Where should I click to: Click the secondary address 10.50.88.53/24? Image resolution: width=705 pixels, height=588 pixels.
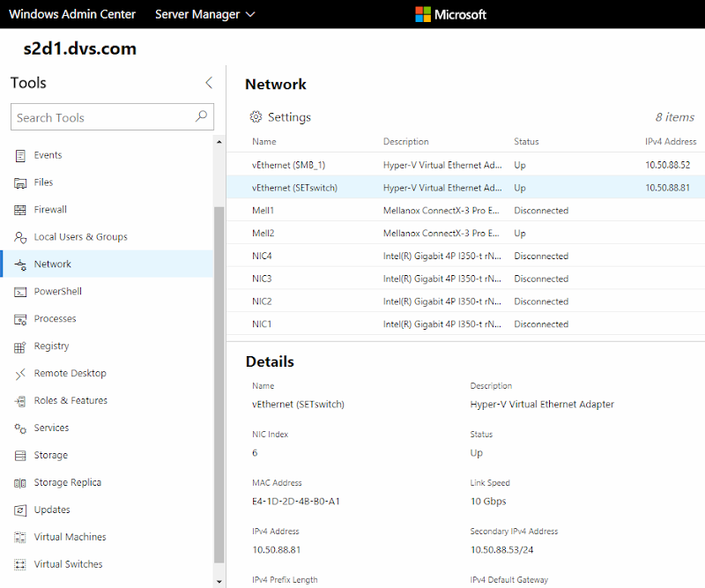pyautogui.click(x=501, y=550)
